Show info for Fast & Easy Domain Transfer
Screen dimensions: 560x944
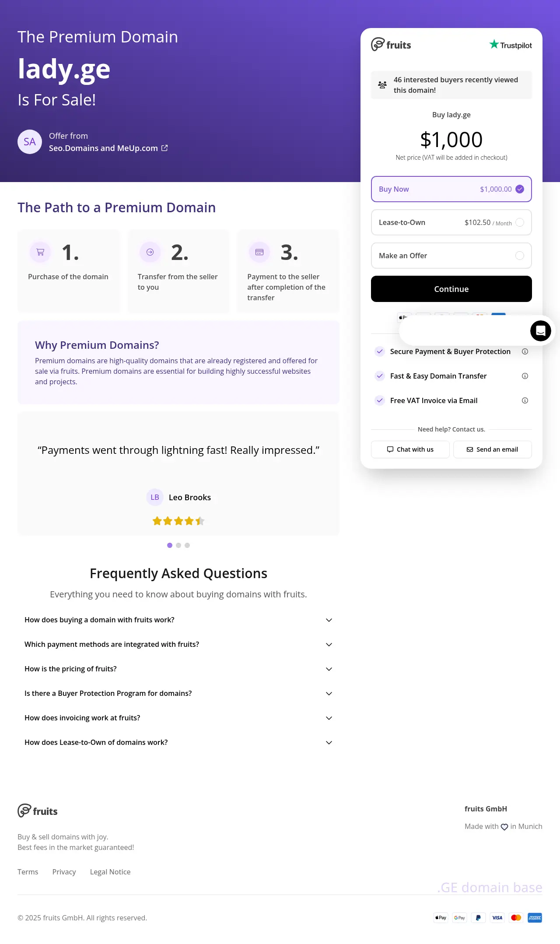point(525,376)
